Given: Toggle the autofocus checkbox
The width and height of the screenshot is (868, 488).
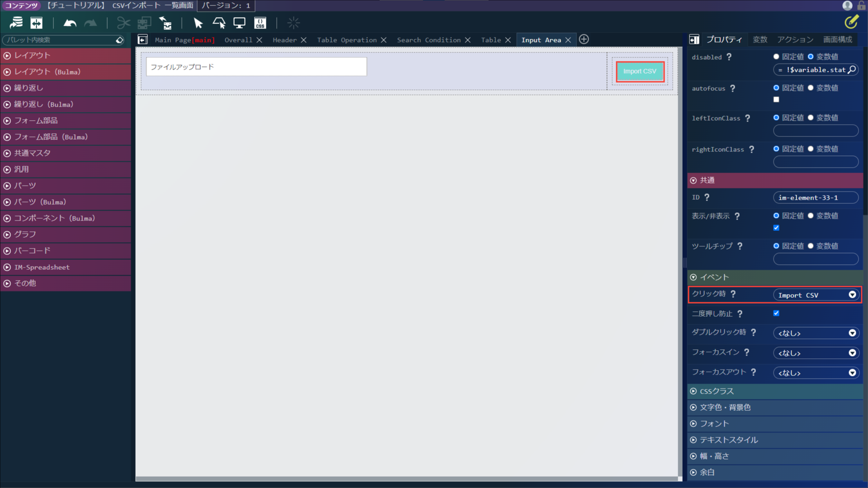Looking at the screenshot, I should [x=776, y=99].
